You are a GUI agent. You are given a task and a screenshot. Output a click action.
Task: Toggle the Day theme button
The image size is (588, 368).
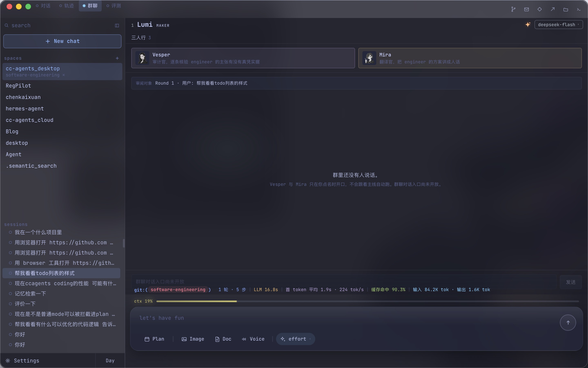click(110, 360)
